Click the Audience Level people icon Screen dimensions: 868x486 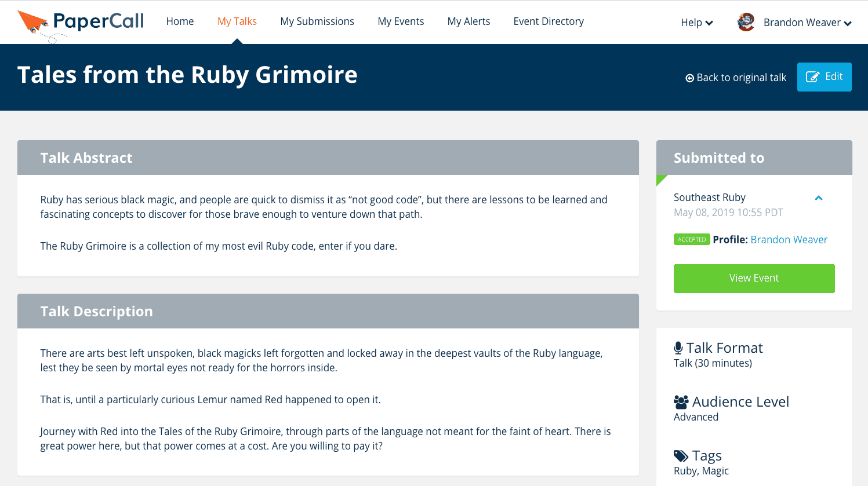coord(681,402)
